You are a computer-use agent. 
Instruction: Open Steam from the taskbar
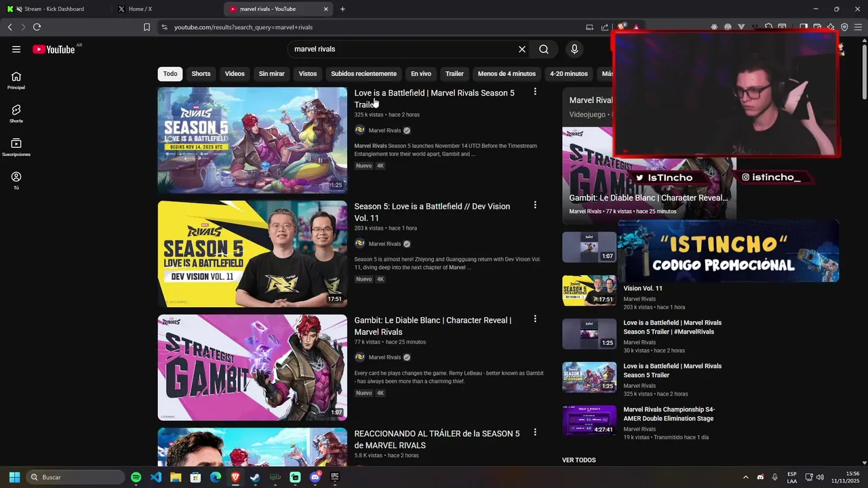[255, 477]
